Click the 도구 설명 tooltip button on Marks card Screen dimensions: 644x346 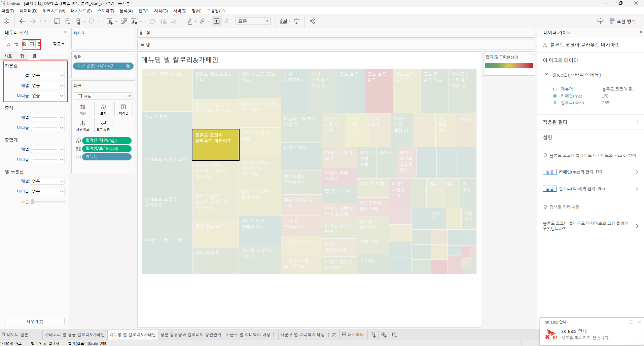[103, 125]
